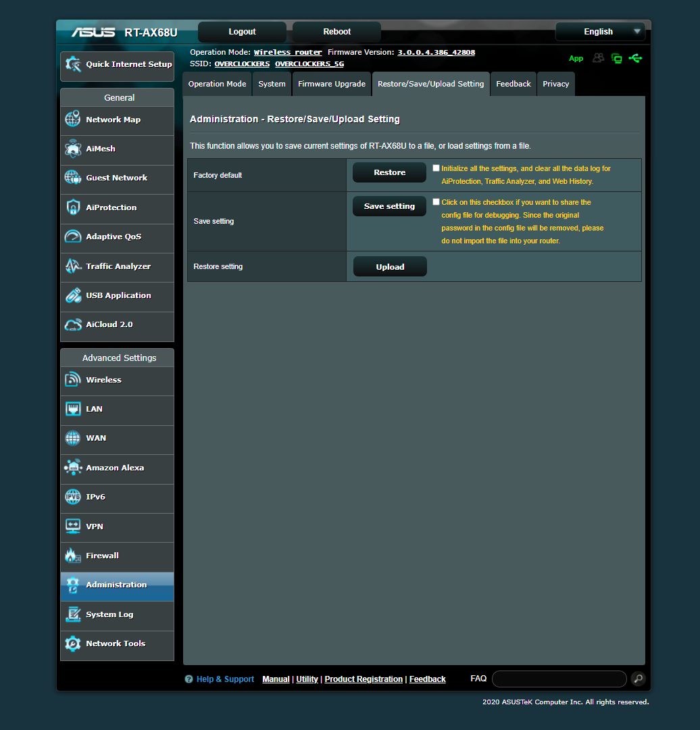
Task: Click the Advanced Settings section header
Action: (x=118, y=358)
